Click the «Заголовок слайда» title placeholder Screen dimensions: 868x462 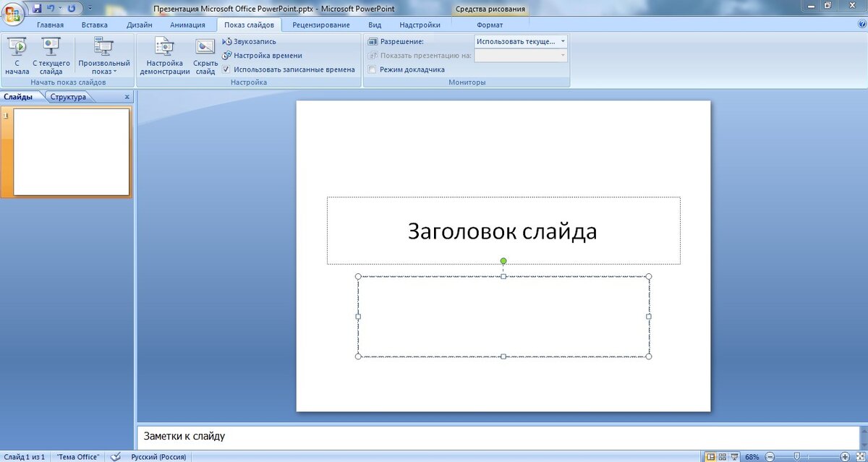coord(503,231)
